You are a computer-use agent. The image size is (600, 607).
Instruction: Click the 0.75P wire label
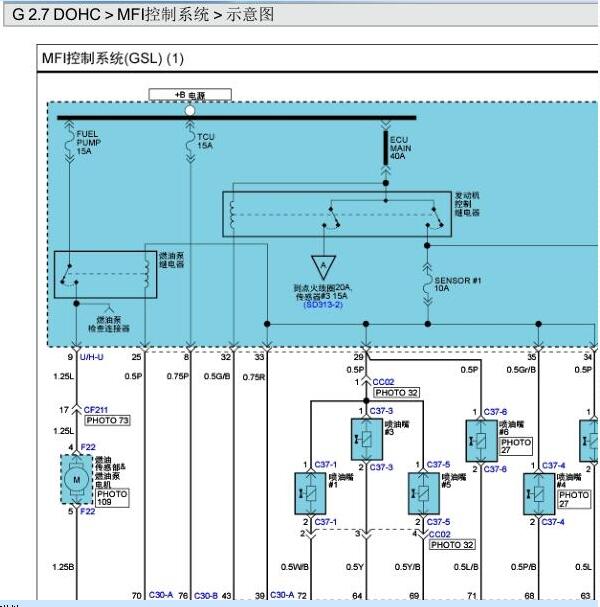tap(178, 376)
